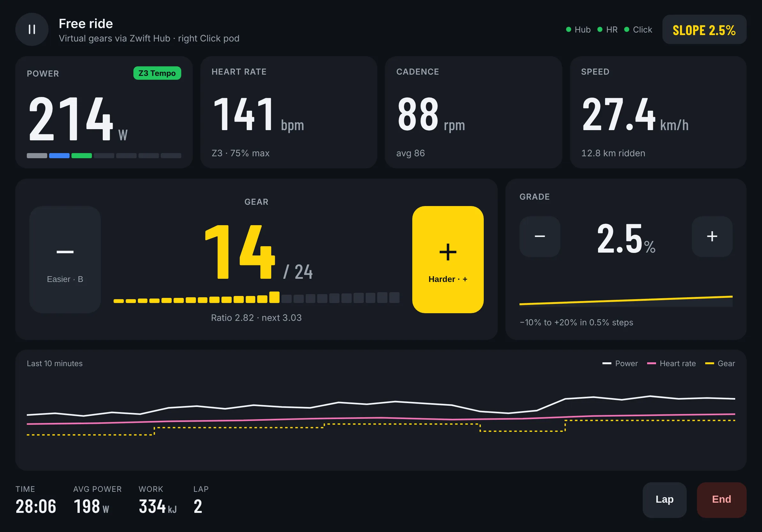
Task: Select the Power legend in chart
Action: (x=620, y=364)
